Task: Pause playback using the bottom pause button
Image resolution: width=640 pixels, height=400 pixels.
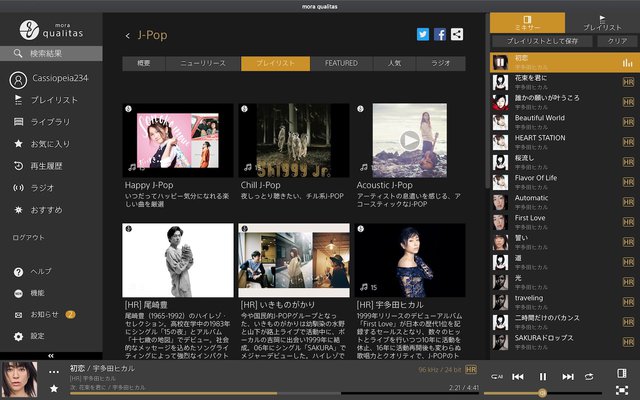Action: 543,376
